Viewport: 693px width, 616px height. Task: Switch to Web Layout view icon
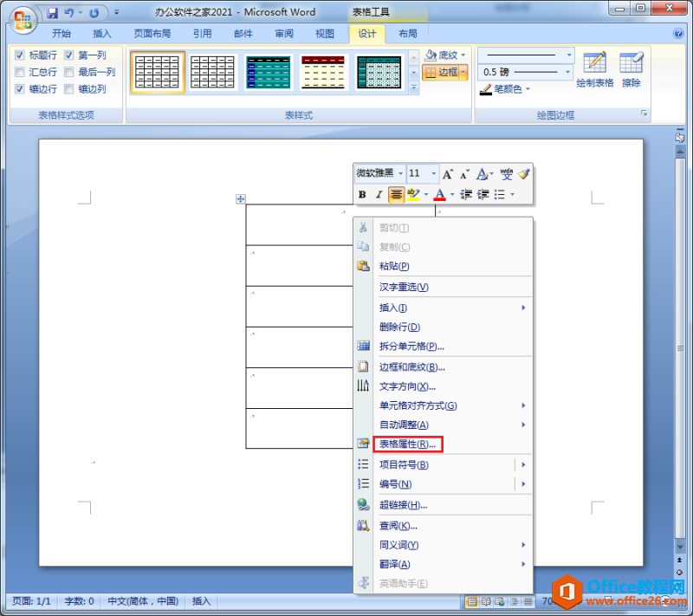(x=500, y=601)
